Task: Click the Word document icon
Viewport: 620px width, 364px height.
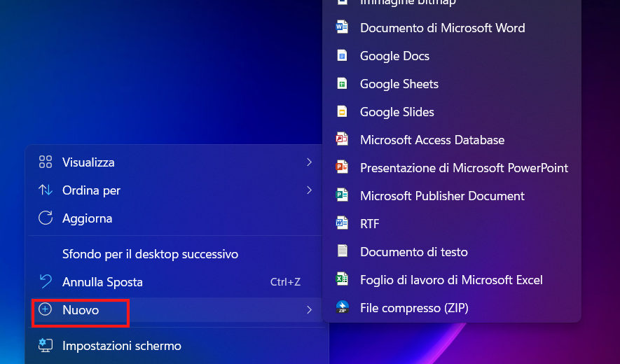Action: (x=342, y=28)
